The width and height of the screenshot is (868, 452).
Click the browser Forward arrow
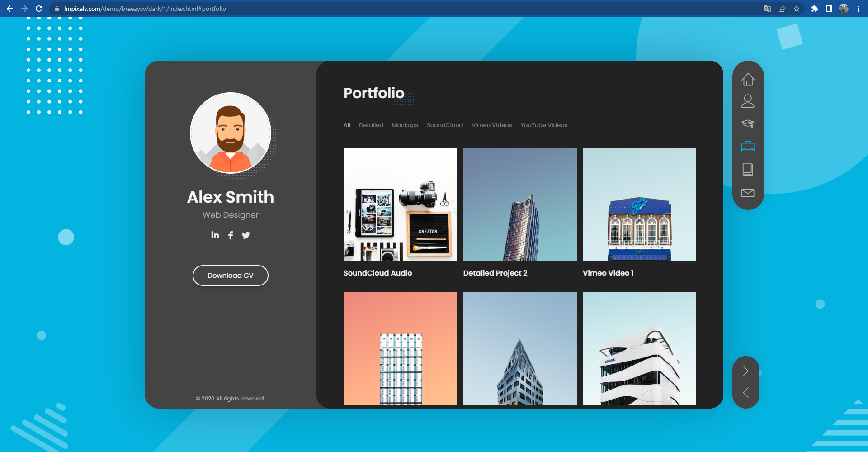click(x=24, y=9)
